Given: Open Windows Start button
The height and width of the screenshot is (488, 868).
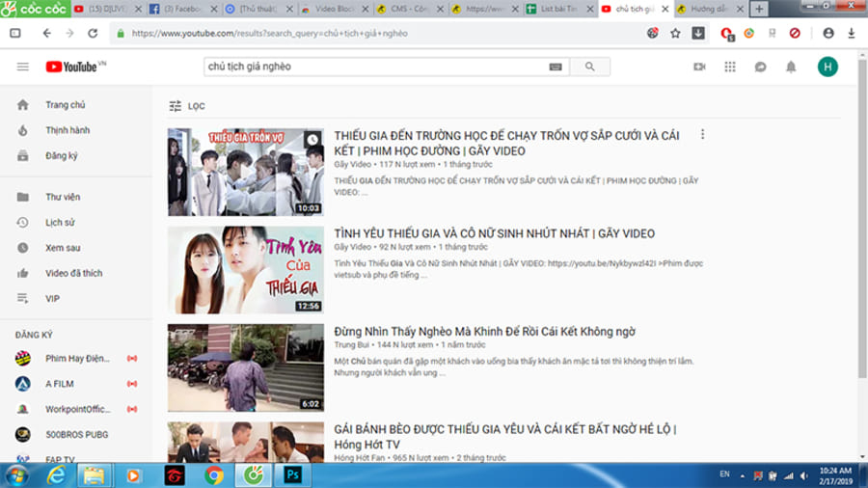Looking at the screenshot, I should [16, 475].
